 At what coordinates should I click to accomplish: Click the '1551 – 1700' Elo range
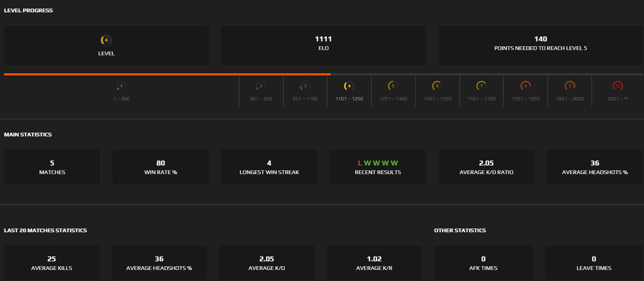(x=482, y=99)
